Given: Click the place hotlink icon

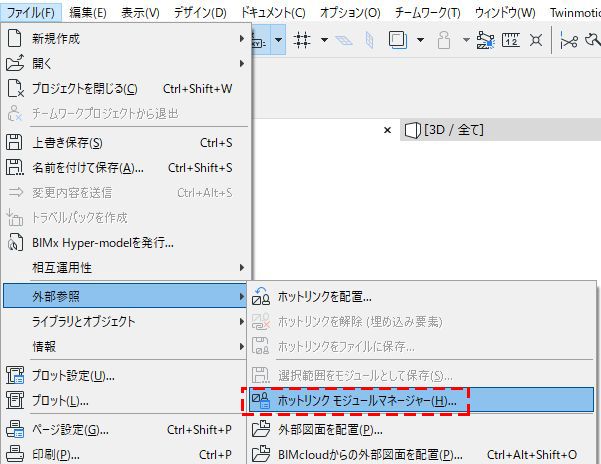Looking at the screenshot, I should 261,296.
